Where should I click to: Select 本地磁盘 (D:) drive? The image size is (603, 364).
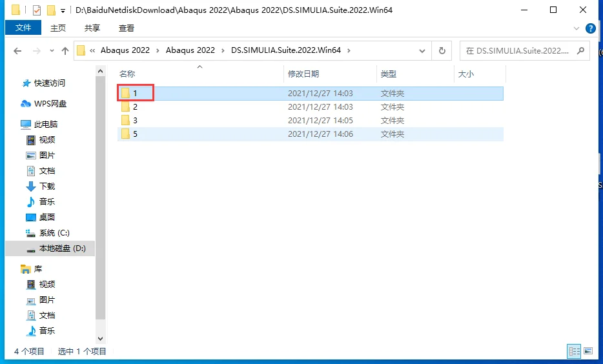pyautogui.click(x=62, y=248)
